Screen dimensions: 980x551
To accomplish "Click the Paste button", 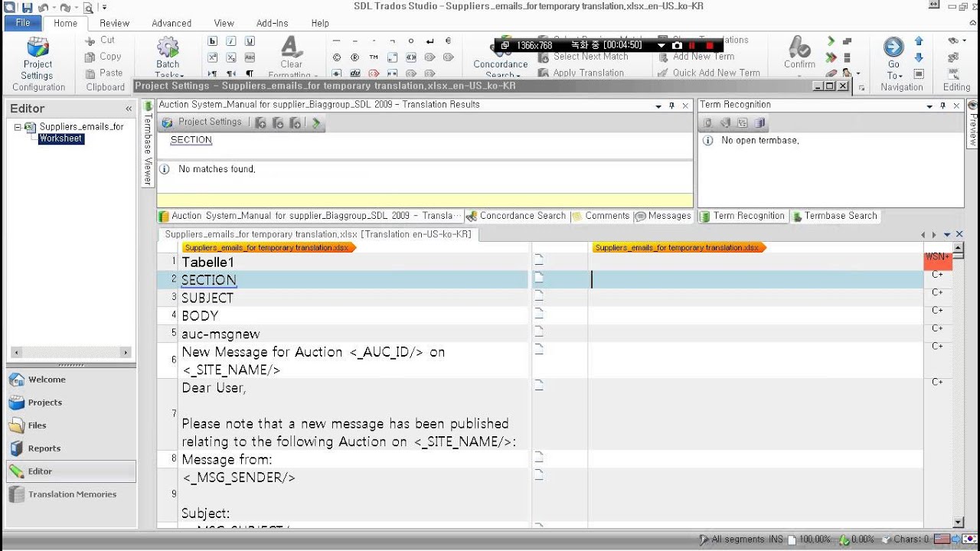I will click(x=103, y=73).
